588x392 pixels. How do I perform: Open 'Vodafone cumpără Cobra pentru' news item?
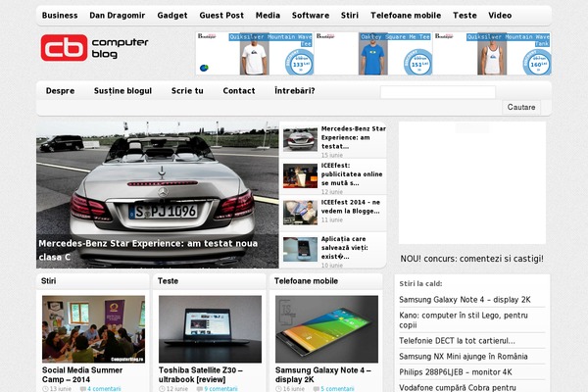[x=458, y=387]
